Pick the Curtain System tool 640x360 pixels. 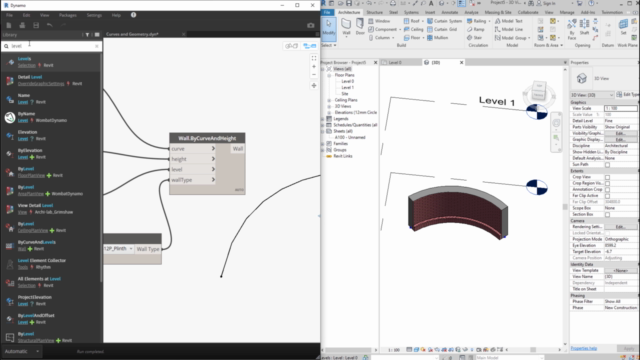(444, 21)
